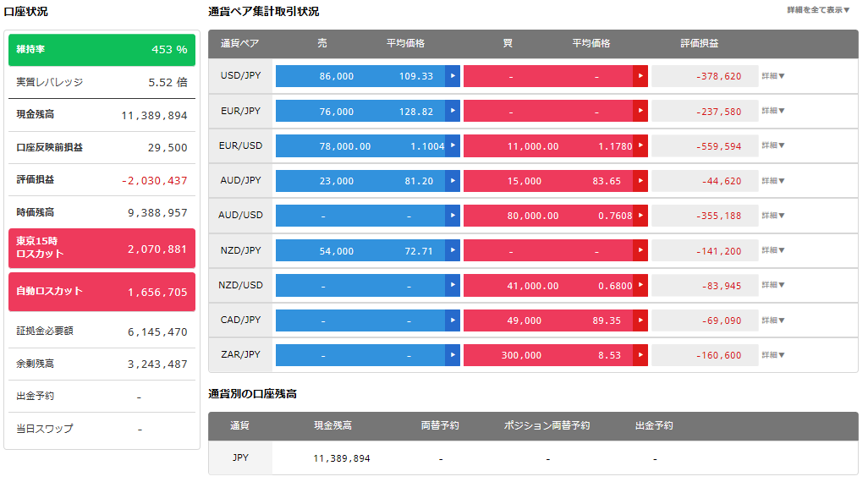Screen dimensions: 868x482
Task: Click the blue sell arrow for EUR/USD
Action: (453, 146)
